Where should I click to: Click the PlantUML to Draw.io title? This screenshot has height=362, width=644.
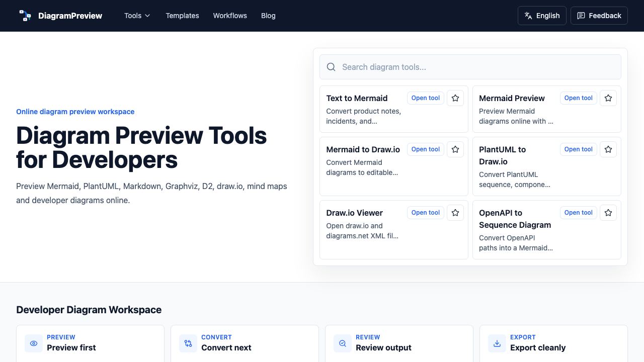(x=503, y=155)
